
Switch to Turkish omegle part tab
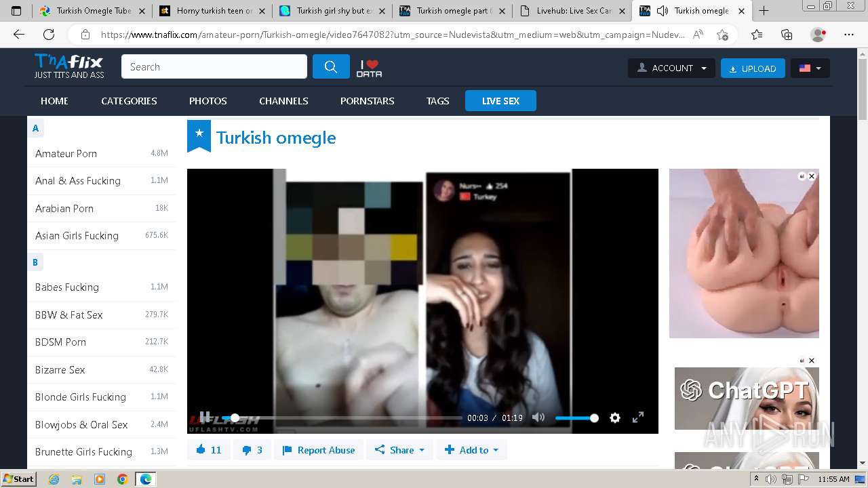(x=452, y=11)
